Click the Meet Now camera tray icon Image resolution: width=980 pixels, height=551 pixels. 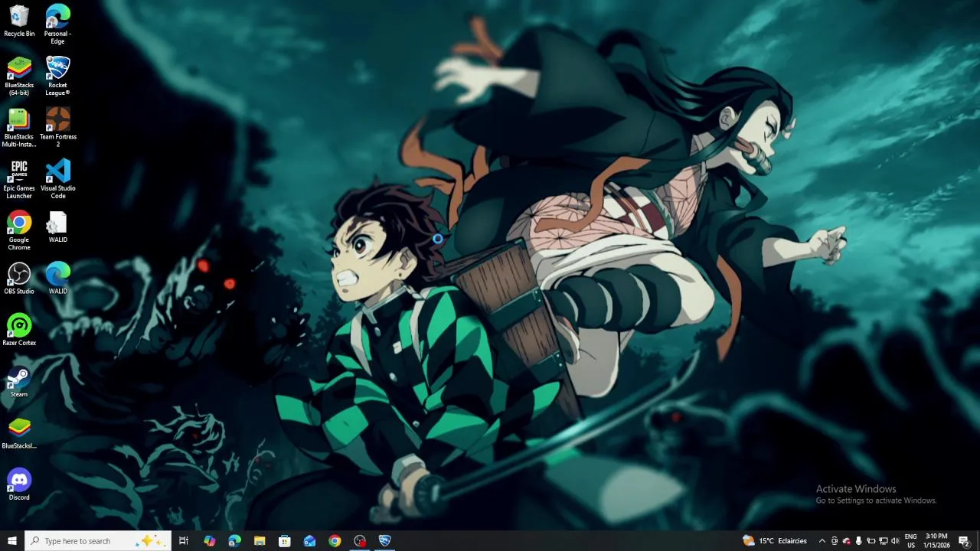835,541
